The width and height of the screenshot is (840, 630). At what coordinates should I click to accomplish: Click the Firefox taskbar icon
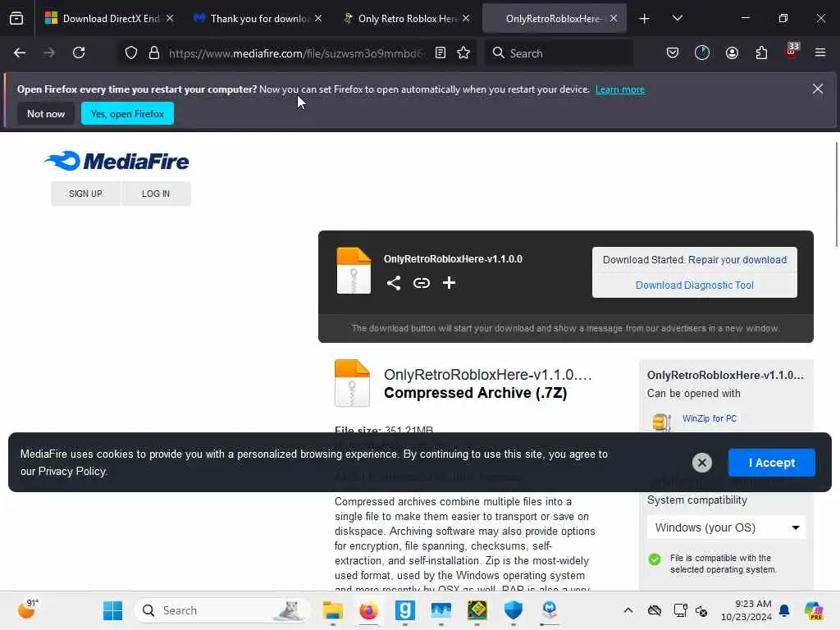368,610
